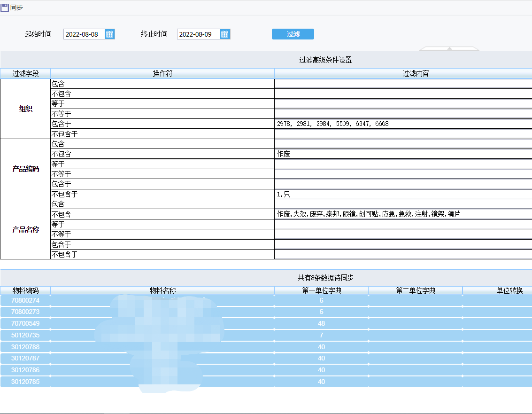This screenshot has height=414, width=532.
Task: Click the 产品名称 包含于 content field
Action: 403,244
